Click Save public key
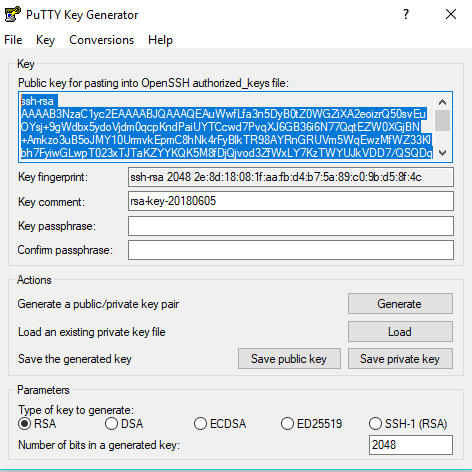The image size is (472, 472). click(x=289, y=359)
